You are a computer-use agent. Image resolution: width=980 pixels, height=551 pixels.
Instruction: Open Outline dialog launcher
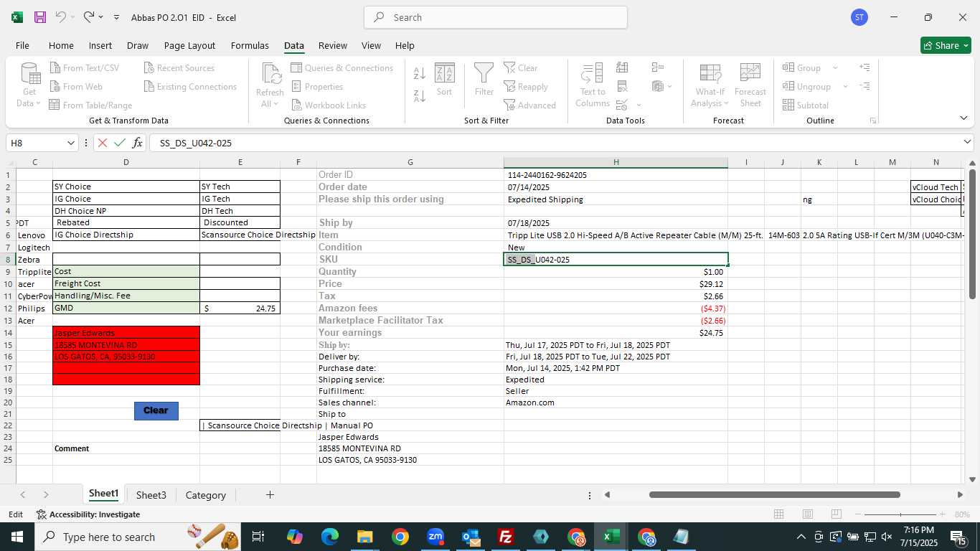click(873, 121)
